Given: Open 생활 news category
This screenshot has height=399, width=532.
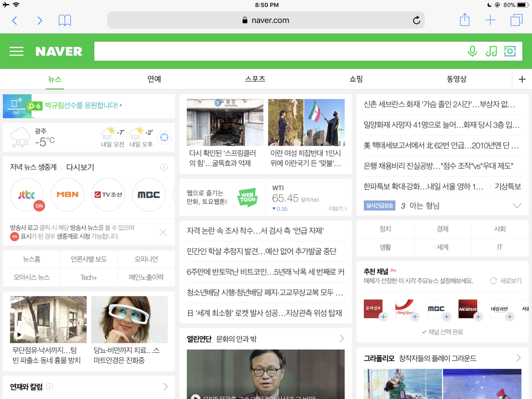Looking at the screenshot, I should [x=385, y=247].
